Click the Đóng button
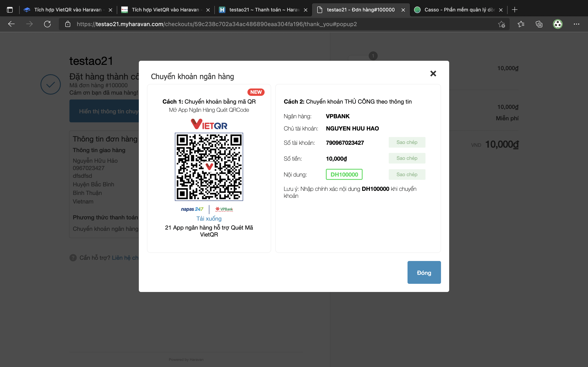Viewport: 588px width, 367px height. click(x=424, y=272)
